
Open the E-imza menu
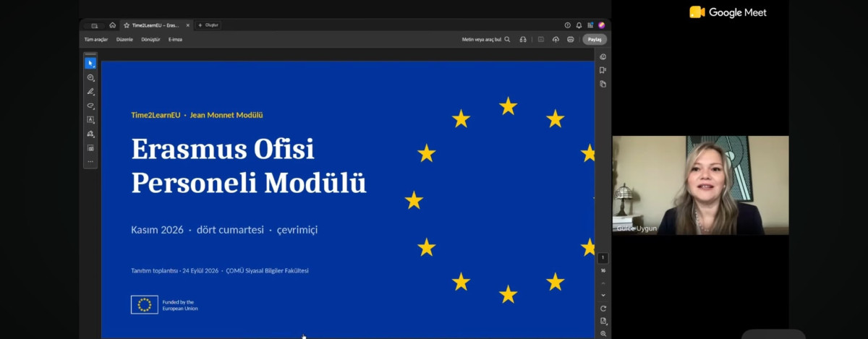[175, 40]
